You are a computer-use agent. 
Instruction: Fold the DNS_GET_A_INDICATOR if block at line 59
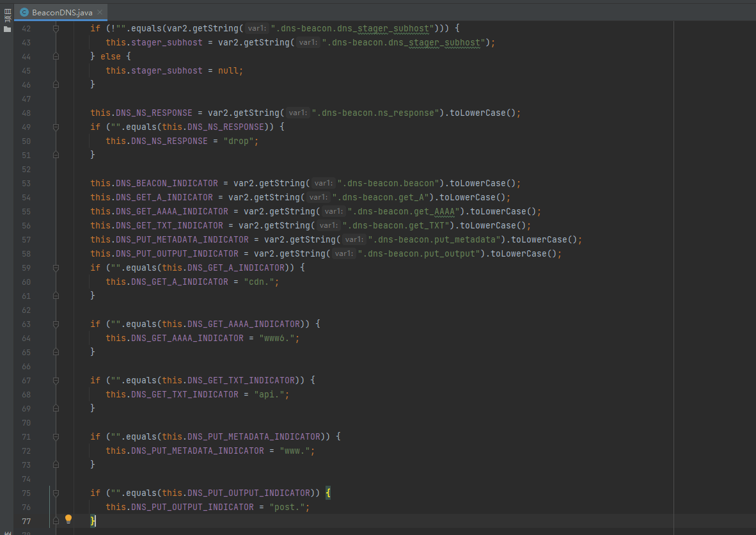coord(56,268)
